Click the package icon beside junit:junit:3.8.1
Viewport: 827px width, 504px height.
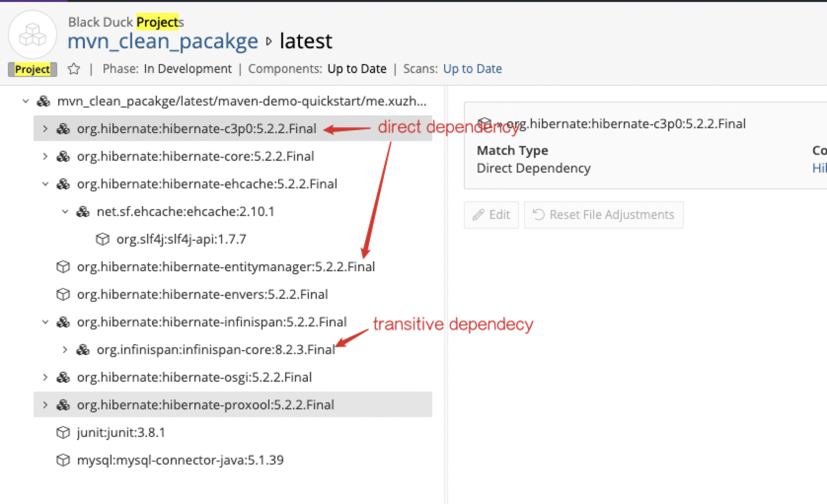pos(63,432)
